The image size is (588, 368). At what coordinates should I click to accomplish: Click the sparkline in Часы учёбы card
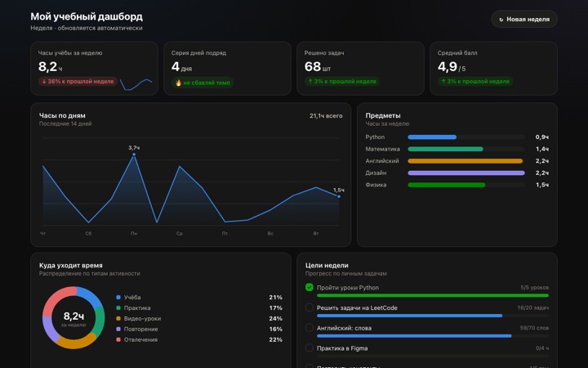(136, 84)
